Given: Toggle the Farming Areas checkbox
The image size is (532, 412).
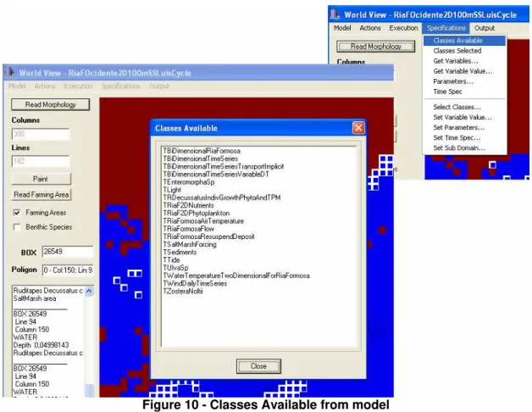Looking at the screenshot, I should pos(17,213).
